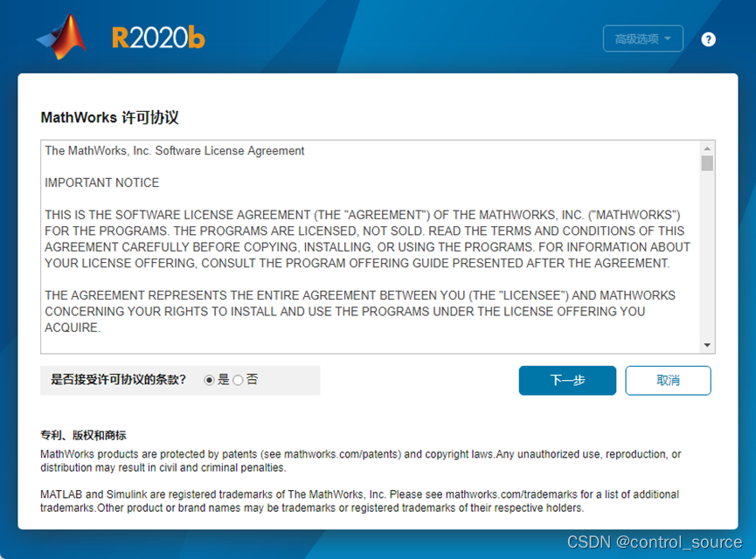This screenshot has width=756, height=559.
Task: Select the 是 radio button
Action: [x=209, y=380]
